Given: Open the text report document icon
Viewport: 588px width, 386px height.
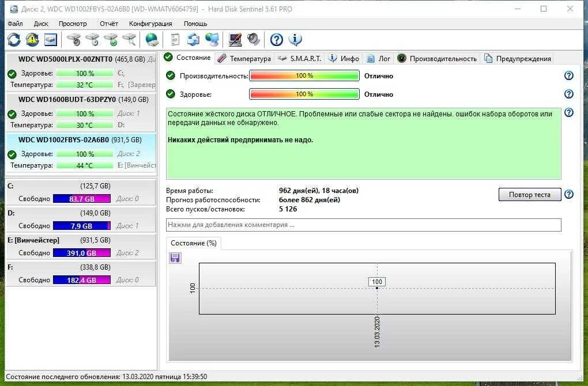Looking at the screenshot, I should pyautogui.click(x=175, y=39).
